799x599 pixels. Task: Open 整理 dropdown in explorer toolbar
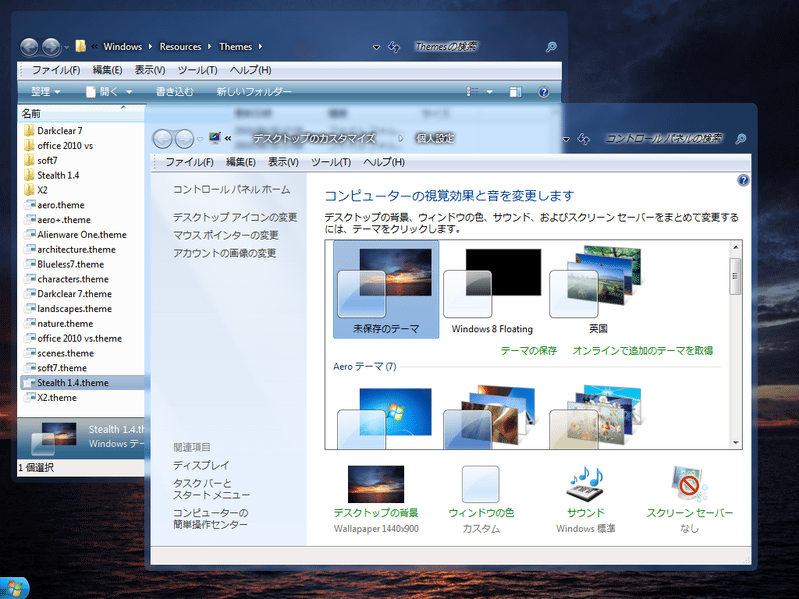click(45, 92)
